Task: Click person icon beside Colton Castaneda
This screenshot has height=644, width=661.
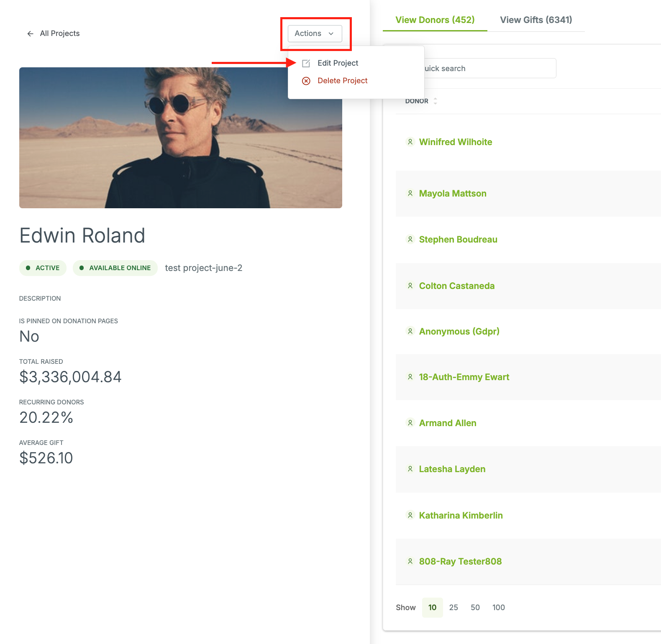Action: click(x=410, y=286)
